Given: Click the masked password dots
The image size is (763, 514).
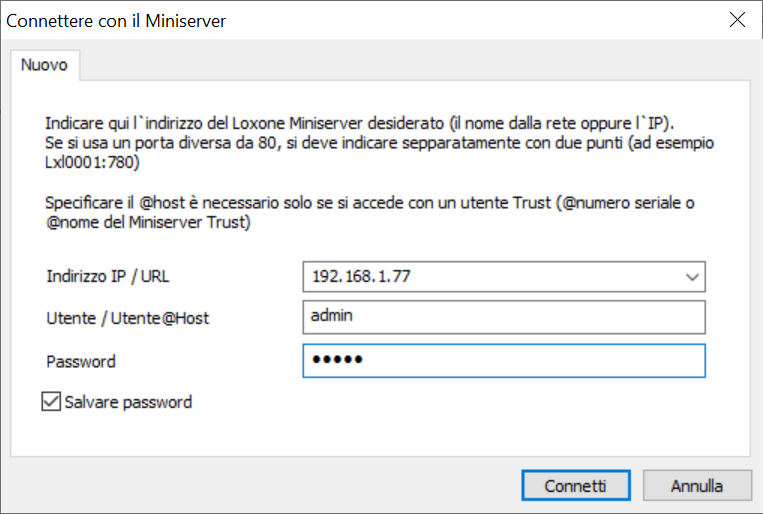Looking at the screenshot, I should (336, 361).
